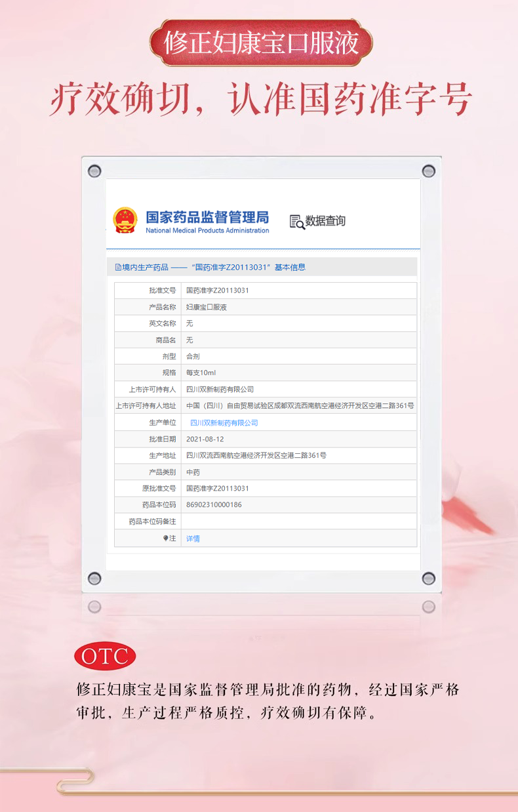This screenshot has width=518, height=812.
Task: Click the 修正妇康宝是国家监督管理局批准 paragraph
Action: click(268, 700)
